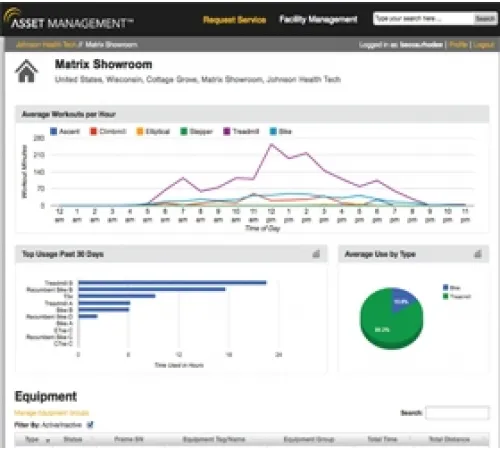Click the Logout link
This screenshot has width=500, height=450.
(x=483, y=44)
